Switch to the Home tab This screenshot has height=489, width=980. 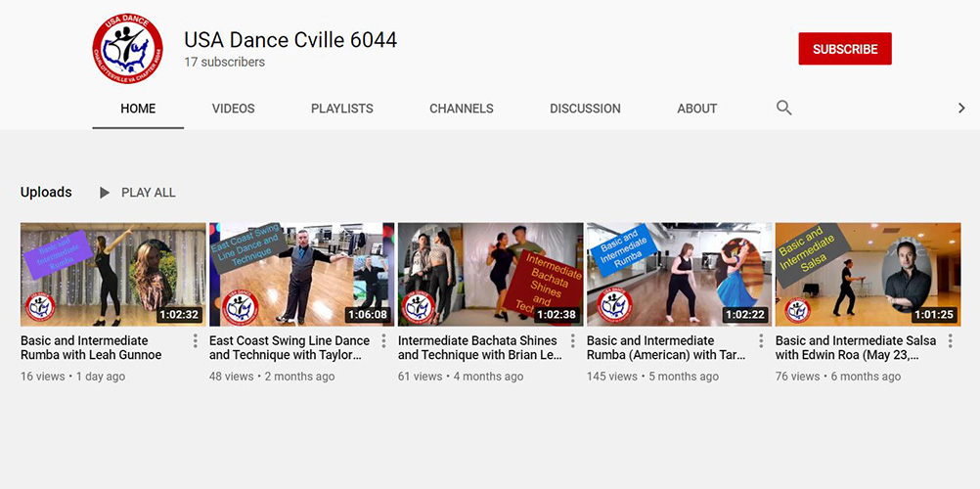pyautogui.click(x=138, y=109)
